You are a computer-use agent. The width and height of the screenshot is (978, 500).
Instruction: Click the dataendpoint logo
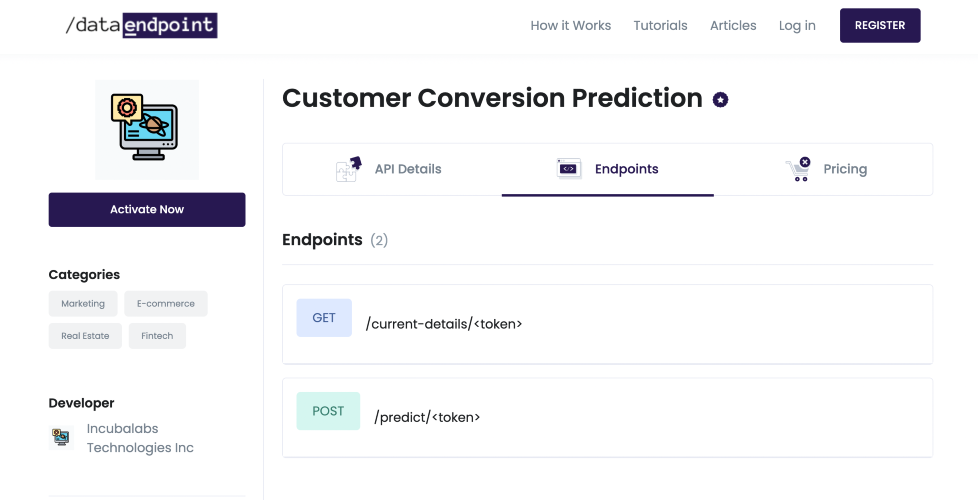tap(142, 26)
